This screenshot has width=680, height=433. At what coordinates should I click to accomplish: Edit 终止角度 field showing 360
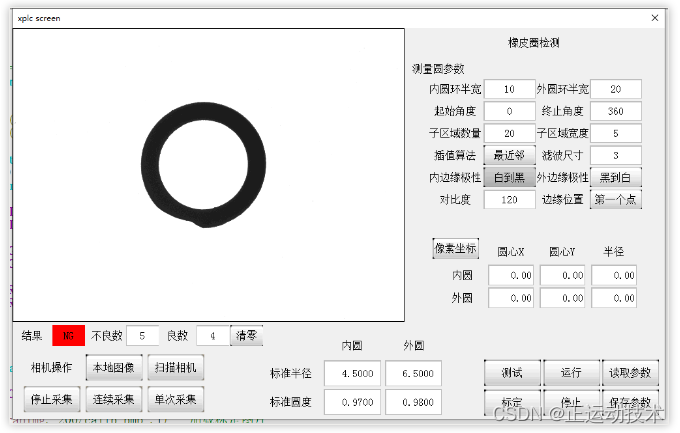pos(615,111)
